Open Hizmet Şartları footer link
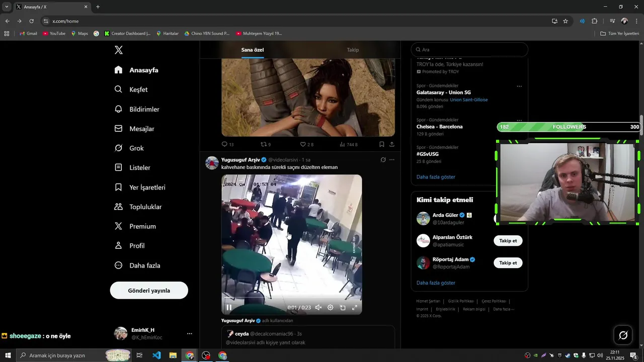The width and height of the screenshot is (644, 362). 428,301
